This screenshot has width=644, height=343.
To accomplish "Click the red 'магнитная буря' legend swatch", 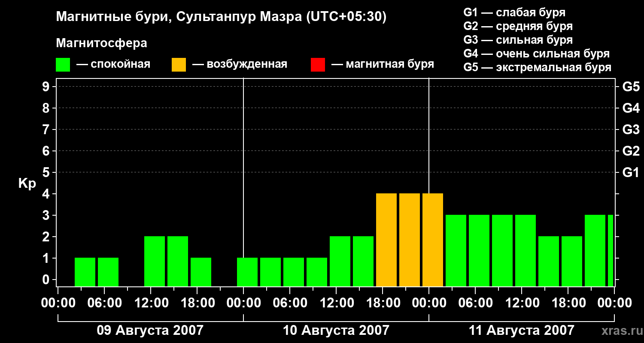I will pyautogui.click(x=318, y=65).
